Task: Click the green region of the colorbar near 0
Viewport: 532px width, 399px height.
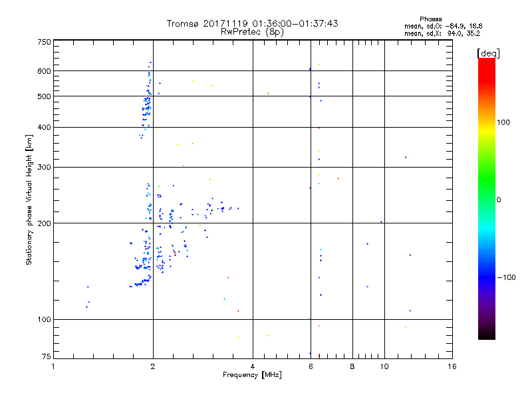Action: click(487, 190)
